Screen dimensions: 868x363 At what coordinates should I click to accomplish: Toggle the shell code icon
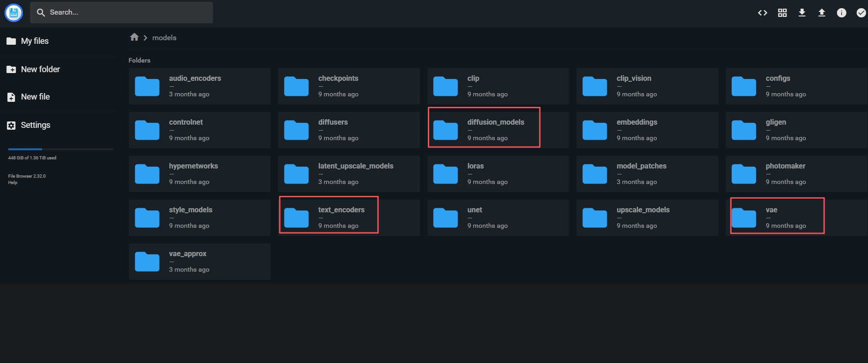click(762, 13)
